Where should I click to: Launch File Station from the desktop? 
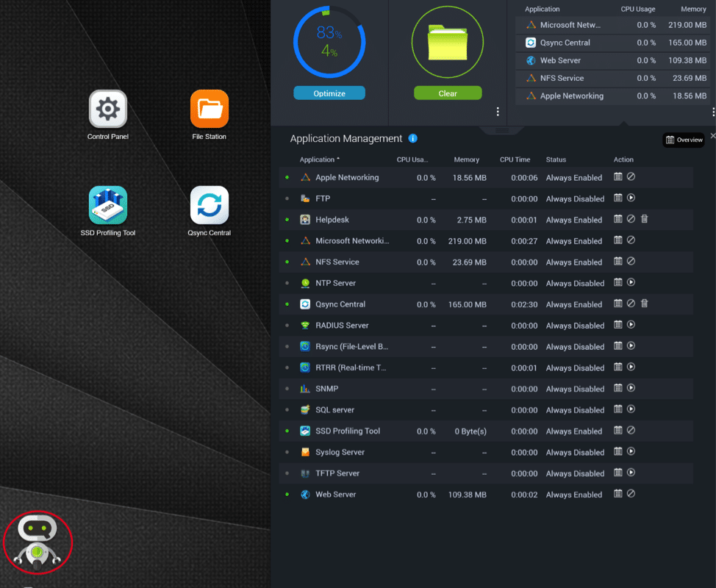pyautogui.click(x=209, y=109)
